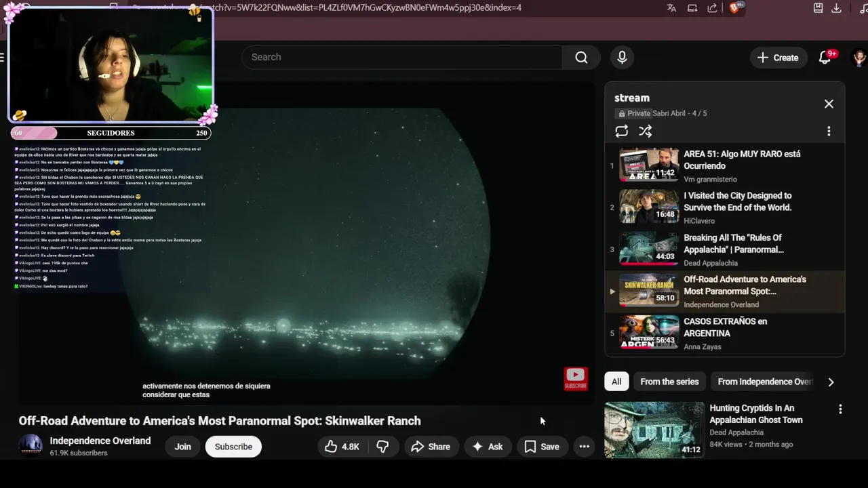Subscribe to Independence Overland
This screenshot has width=868, height=488.
click(233, 447)
